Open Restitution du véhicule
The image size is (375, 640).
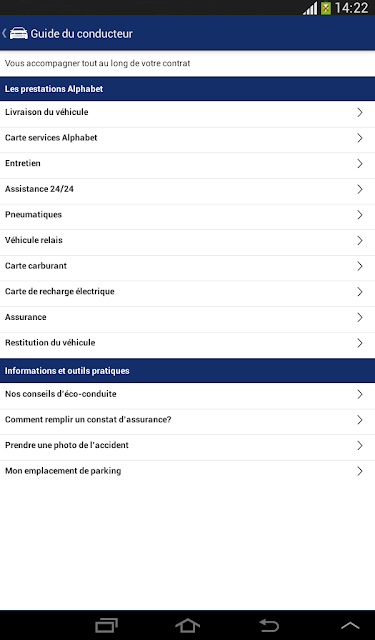point(187,343)
